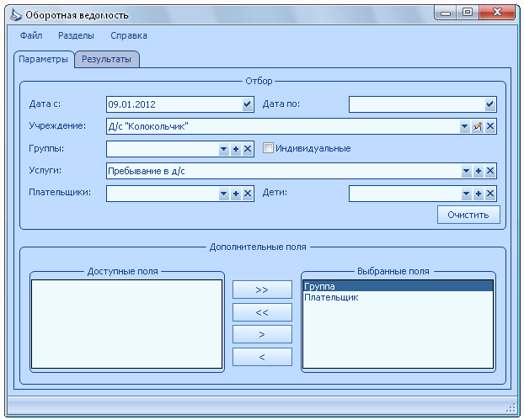Close the Оборотная ведомость window
524x420 pixels.
click(x=497, y=13)
